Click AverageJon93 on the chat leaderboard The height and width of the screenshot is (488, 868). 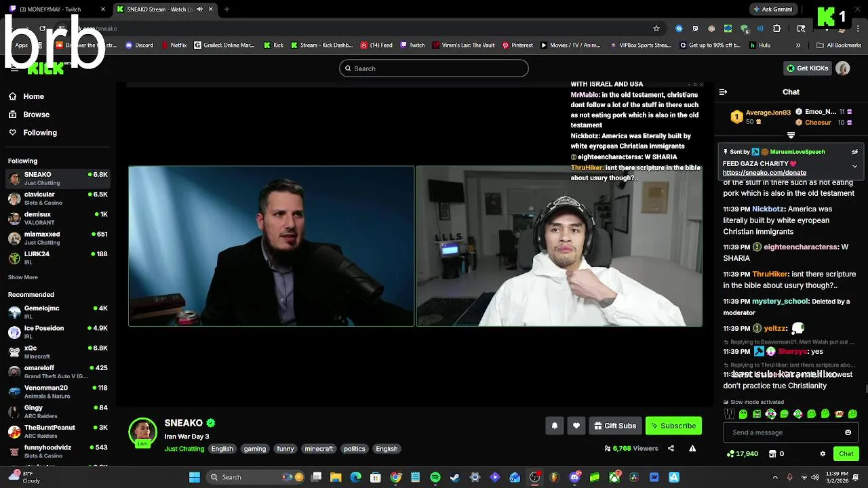(768, 113)
